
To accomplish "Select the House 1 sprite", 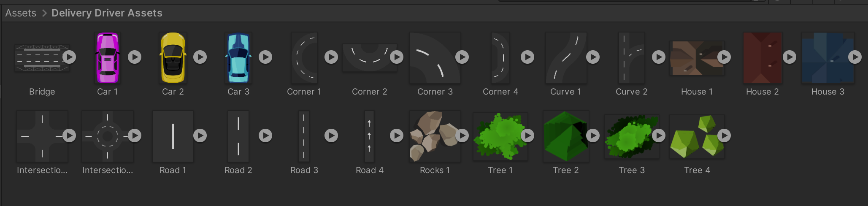I will click(x=697, y=58).
